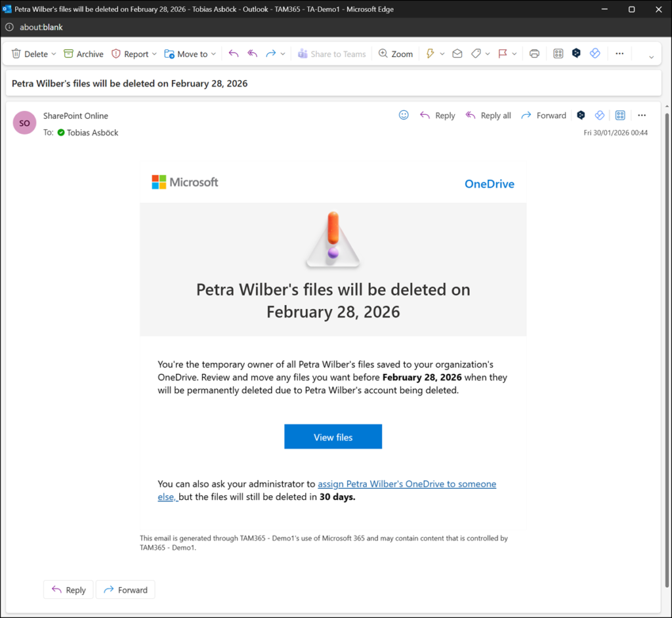Screen dimensions: 672x618
Task: Click the blue View files button
Action: point(333,436)
